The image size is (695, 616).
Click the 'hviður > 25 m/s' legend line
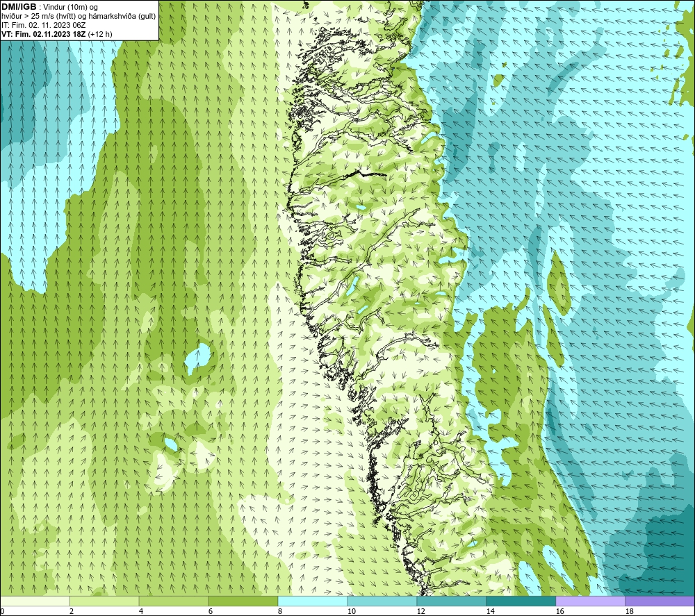pos(79,17)
